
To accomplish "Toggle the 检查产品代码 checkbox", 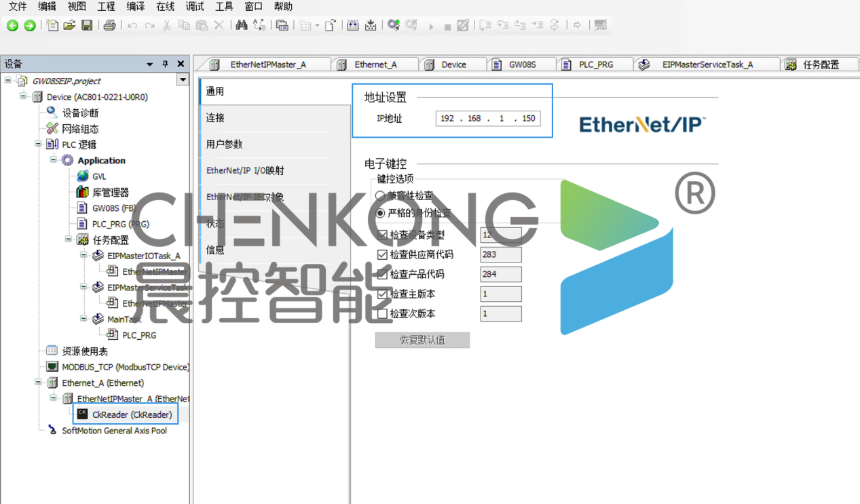I will (382, 274).
